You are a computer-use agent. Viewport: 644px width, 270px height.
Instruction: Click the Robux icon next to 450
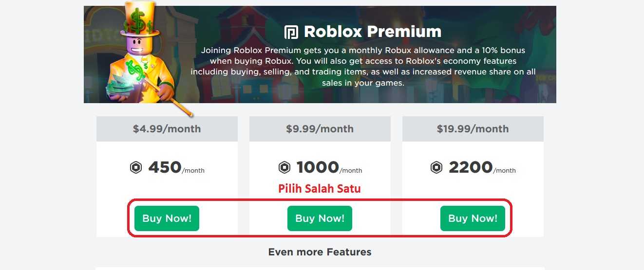tap(136, 168)
